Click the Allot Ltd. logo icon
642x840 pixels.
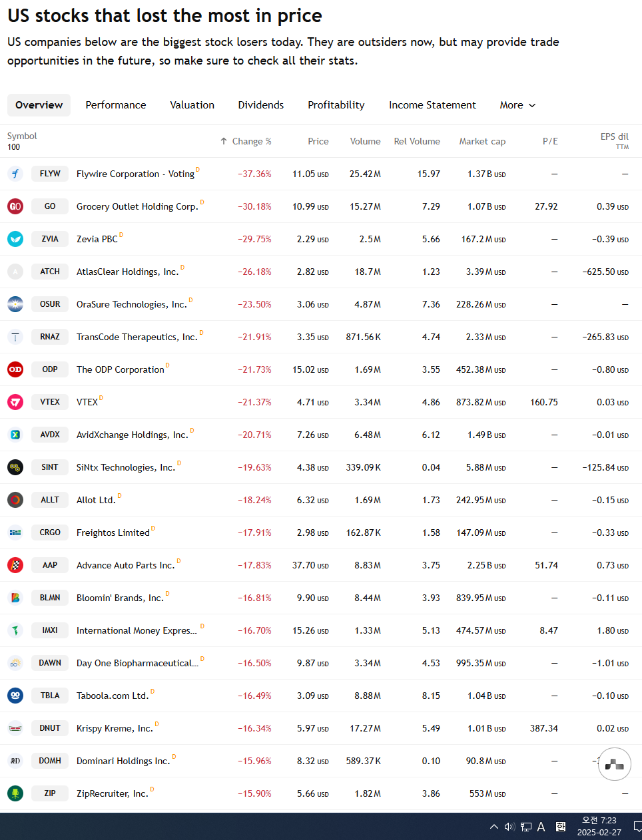pos(15,500)
